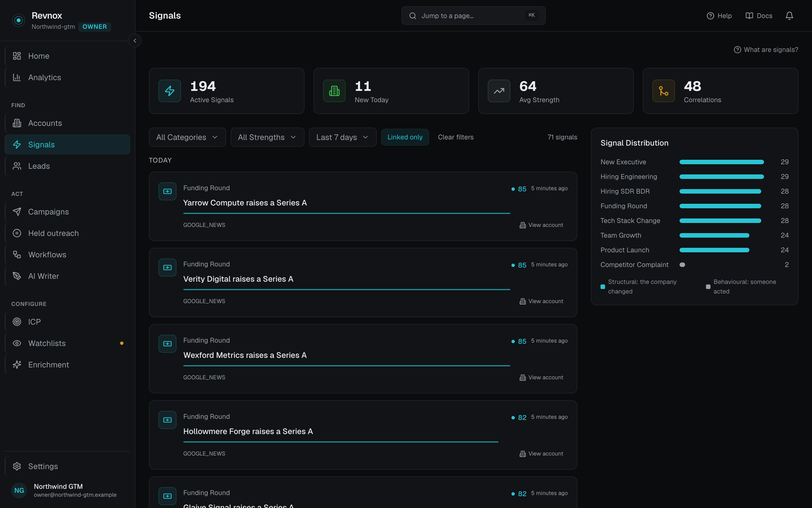The height and width of the screenshot is (508, 812).
Task: Select Signals in the sidebar
Action: click(x=67, y=145)
